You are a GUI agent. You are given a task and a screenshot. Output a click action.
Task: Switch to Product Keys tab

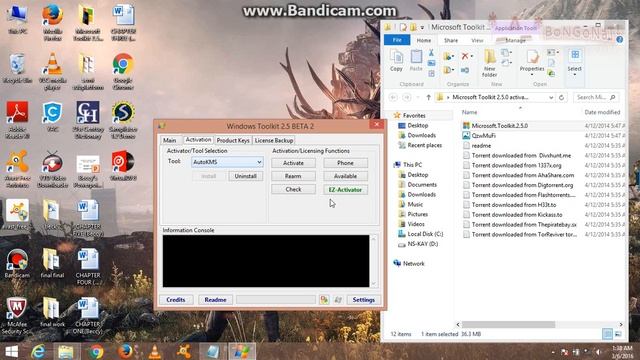click(x=233, y=140)
